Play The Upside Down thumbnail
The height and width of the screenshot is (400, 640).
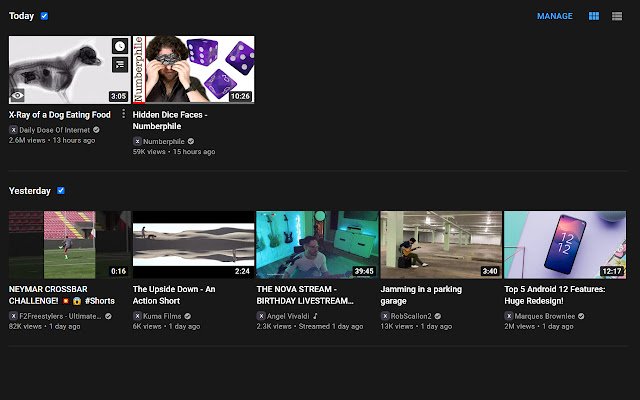pos(193,244)
